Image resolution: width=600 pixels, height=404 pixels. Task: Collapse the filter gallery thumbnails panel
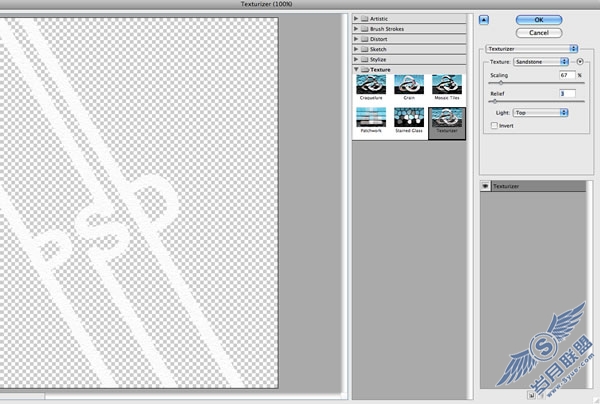484,20
